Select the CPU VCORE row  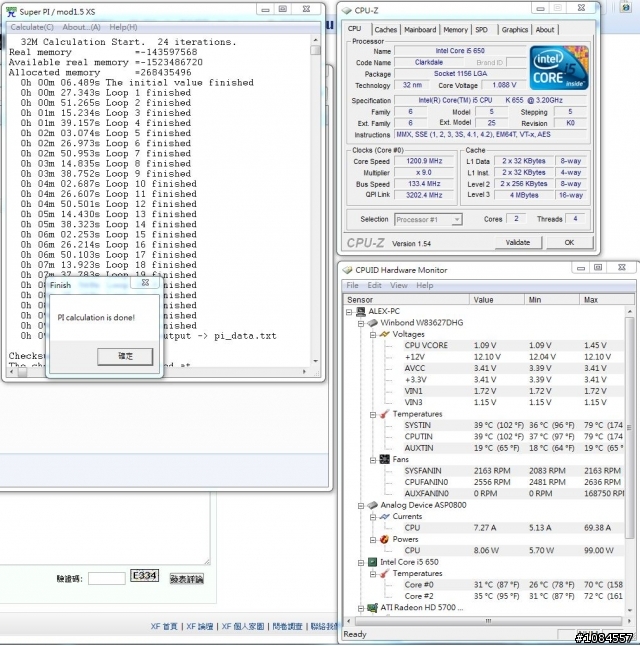(x=513, y=345)
